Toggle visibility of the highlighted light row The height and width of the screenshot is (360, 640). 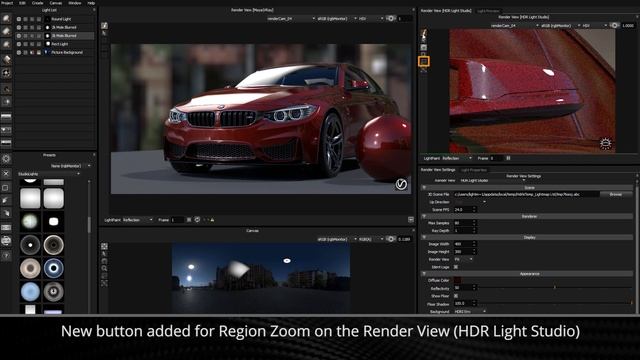[19, 36]
